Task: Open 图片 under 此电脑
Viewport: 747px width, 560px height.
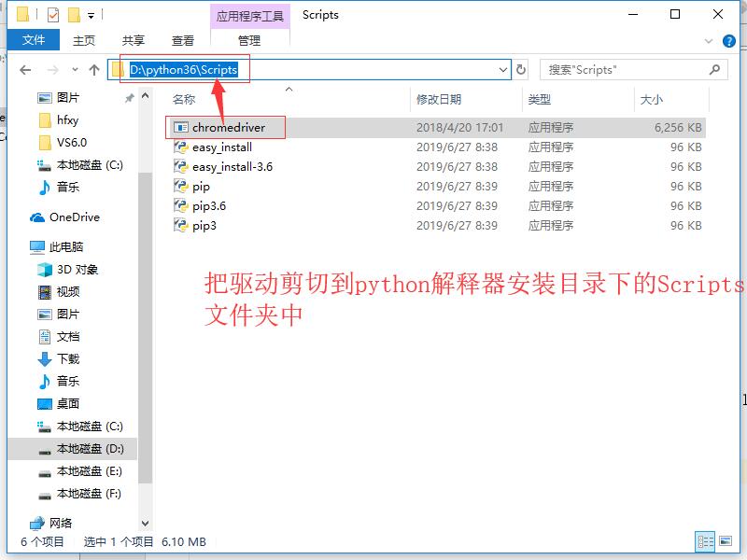Action: click(59, 315)
